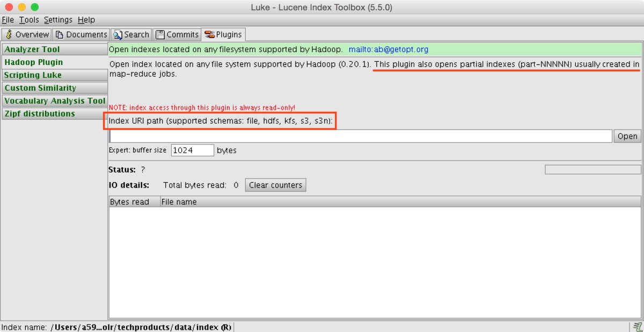This screenshot has width=644, height=332.
Task: Select the Search tab magnifier icon
Action: tap(118, 34)
